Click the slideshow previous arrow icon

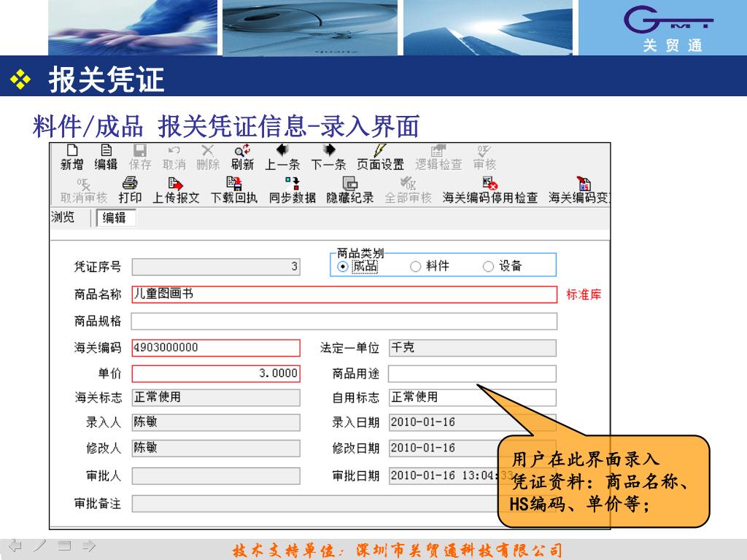(15, 545)
